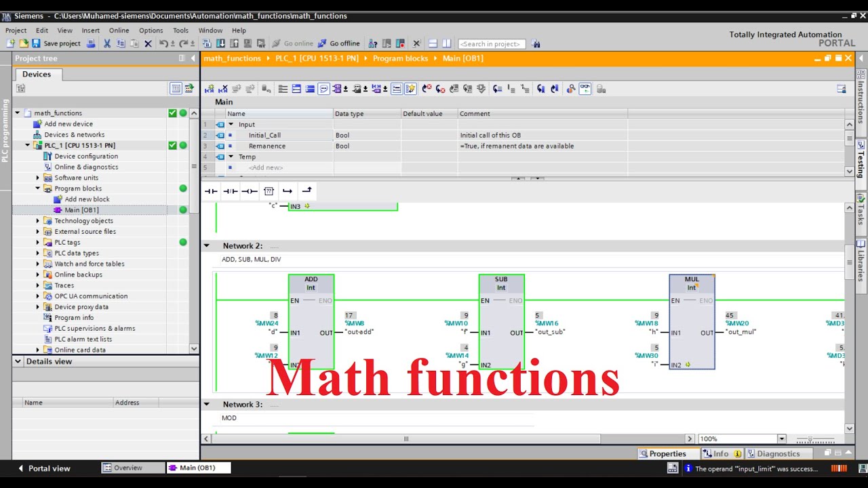Click the Close branch icon
Image resolution: width=868 pixels, height=488 pixels.
coord(307,191)
